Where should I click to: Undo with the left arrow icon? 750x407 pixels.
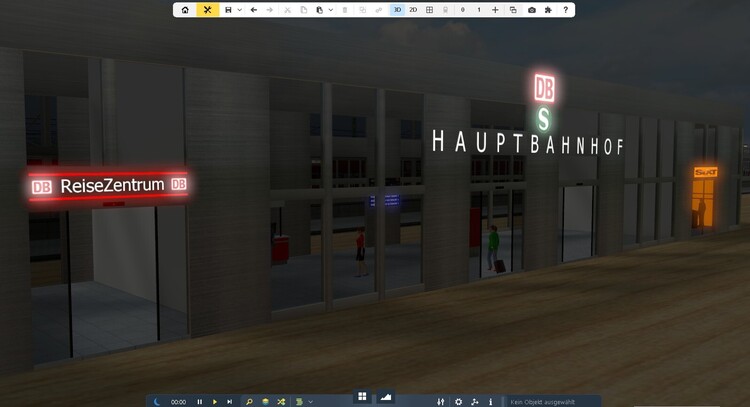254,10
